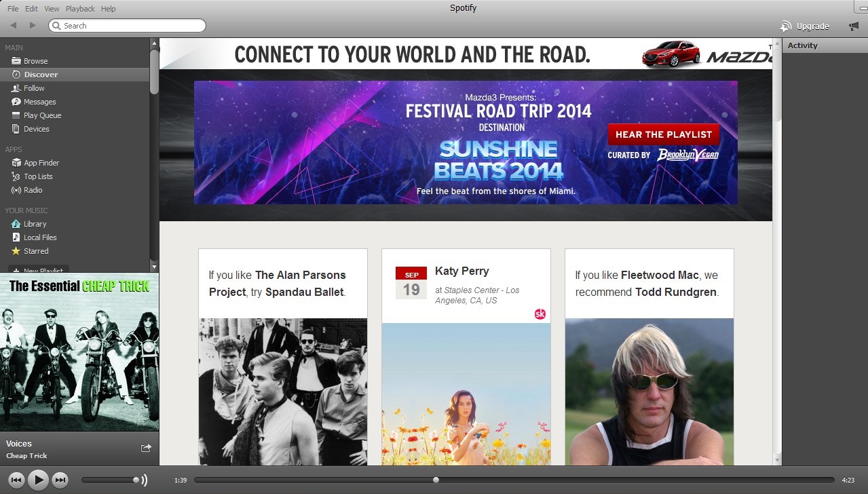Share the Voices track via arrow icon

coord(146,448)
